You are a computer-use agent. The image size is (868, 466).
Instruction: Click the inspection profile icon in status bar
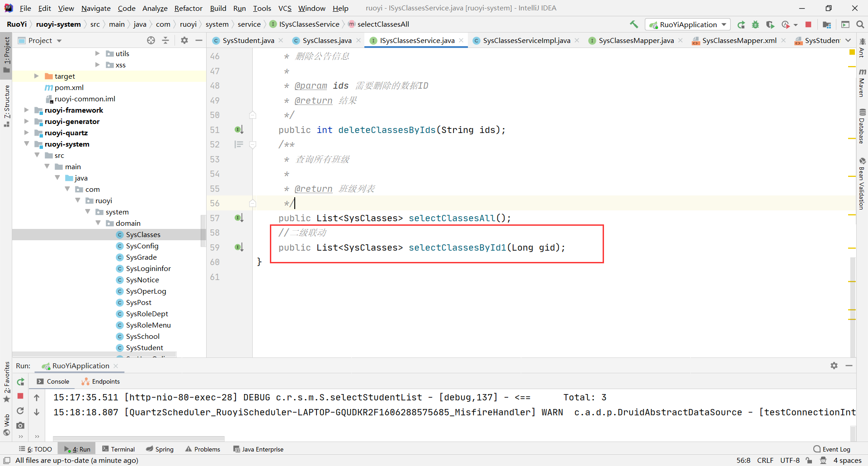823,461
